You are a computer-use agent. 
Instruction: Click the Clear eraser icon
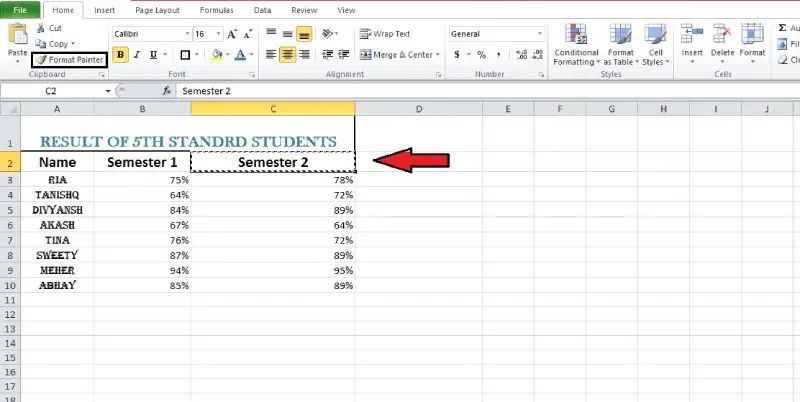click(783, 60)
